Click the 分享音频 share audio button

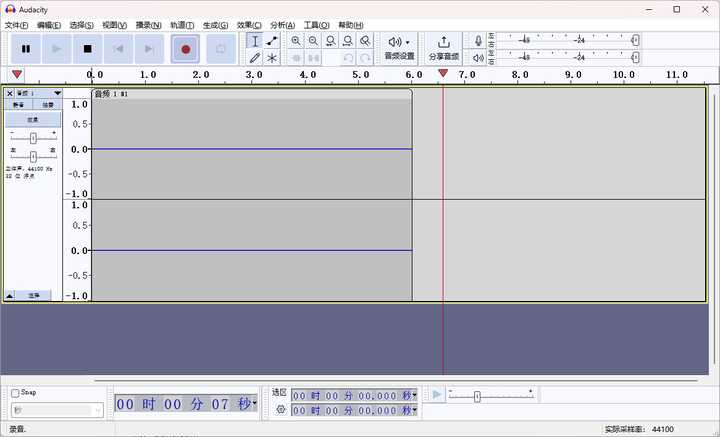pos(444,49)
